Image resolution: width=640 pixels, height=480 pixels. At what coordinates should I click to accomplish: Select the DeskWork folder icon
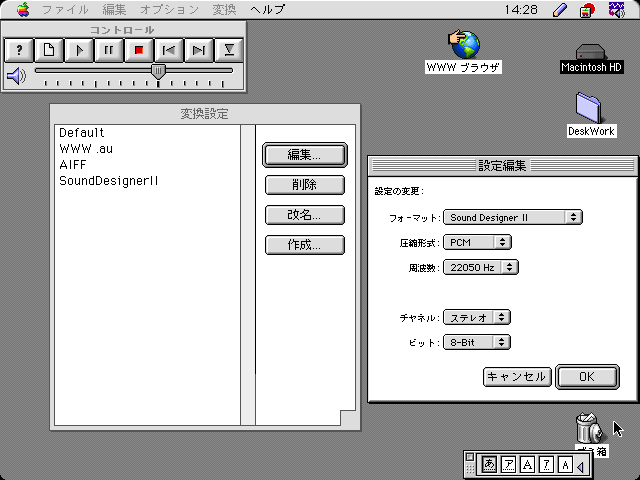click(x=591, y=108)
